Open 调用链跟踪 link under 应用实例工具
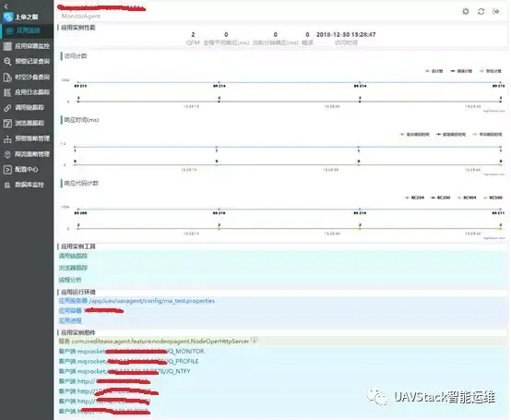This screenshot has height=420, width=511. click(73, 256)
